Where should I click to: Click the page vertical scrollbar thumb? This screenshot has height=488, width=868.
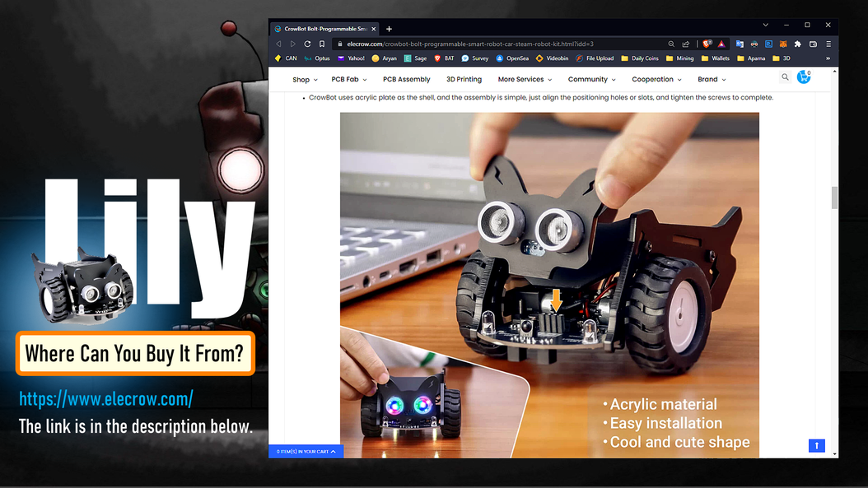[x=835, y=198]
